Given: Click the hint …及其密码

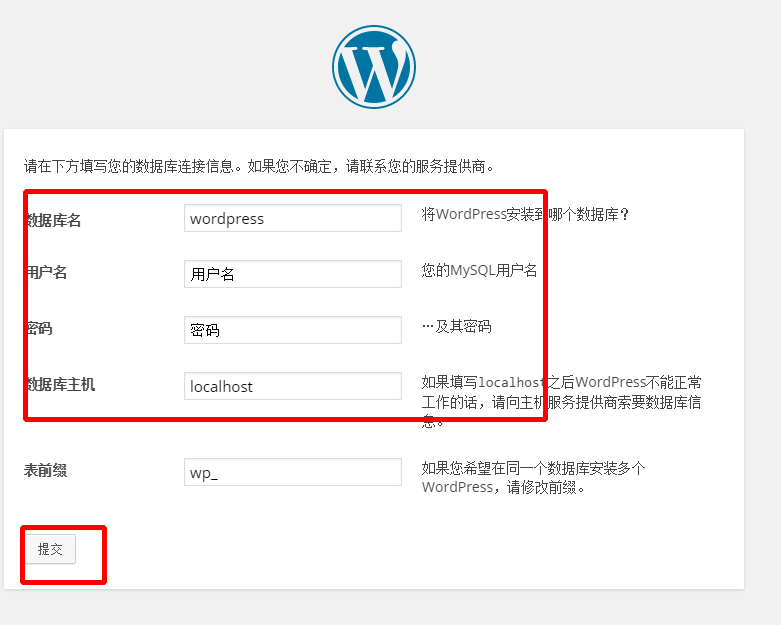Looking at the screenshot, I should pyautogui.click(x=456, y=326).
